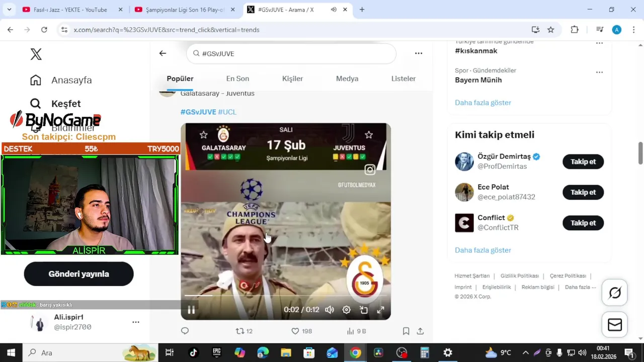Image resolution: width=644 pixels, height=362 pixels.
Task: Click Daha fazla göster under Kimi takip etmeli
Action: [x=483, y=250]
